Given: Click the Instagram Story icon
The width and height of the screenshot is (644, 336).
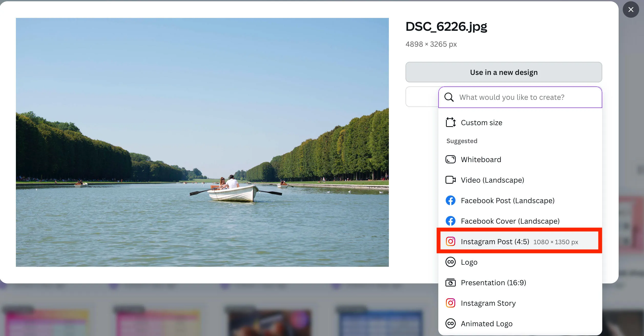Looking at the screenshot, I should click(x=451, y=303).
